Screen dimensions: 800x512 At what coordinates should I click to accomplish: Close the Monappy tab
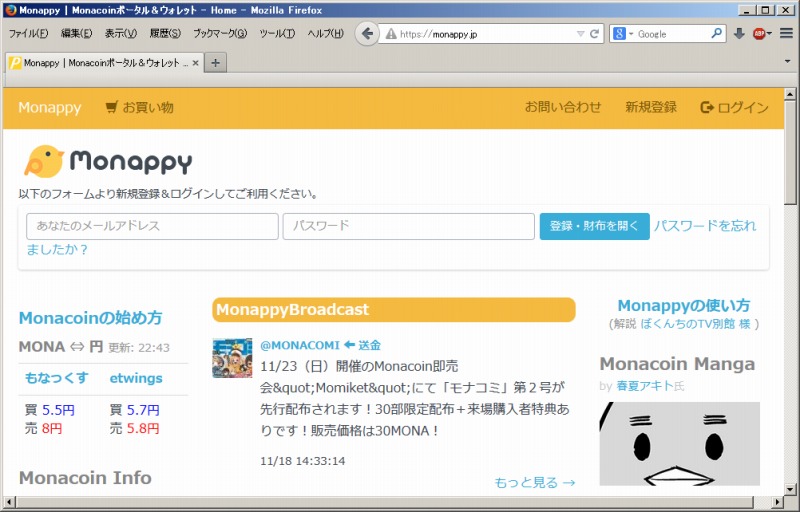coord(195,63)
